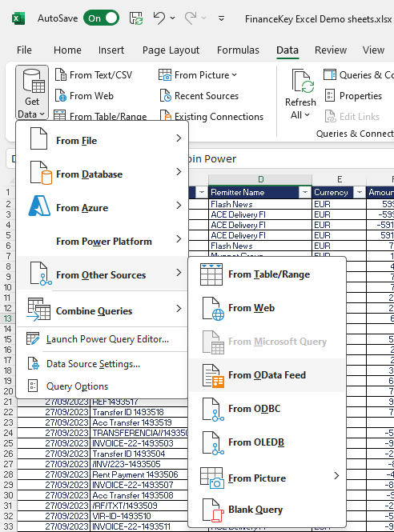Open Get Data dropdown button

32,93
